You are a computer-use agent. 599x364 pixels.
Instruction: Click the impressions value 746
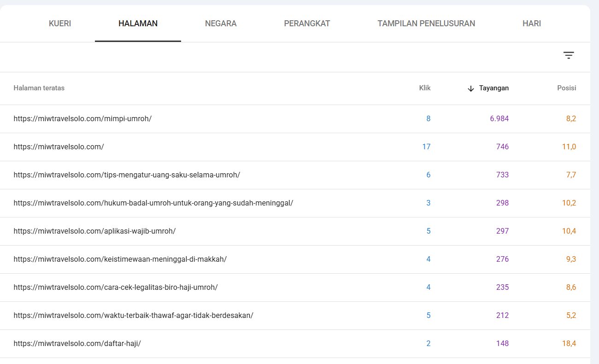(503, 147)
